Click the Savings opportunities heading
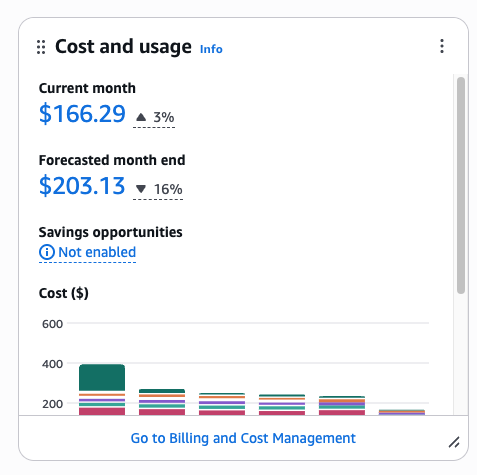The height and width of the screenshot is (475, 477). (x=111, y=232)
